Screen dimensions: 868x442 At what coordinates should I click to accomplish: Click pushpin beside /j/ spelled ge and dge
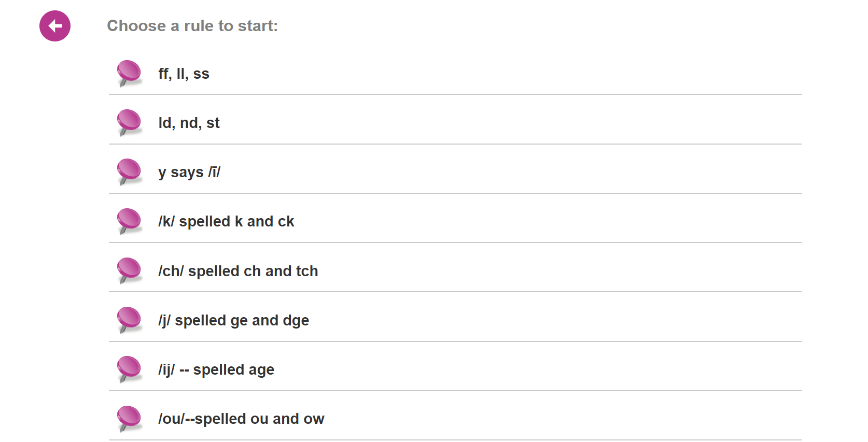click(x=129, y=319)
